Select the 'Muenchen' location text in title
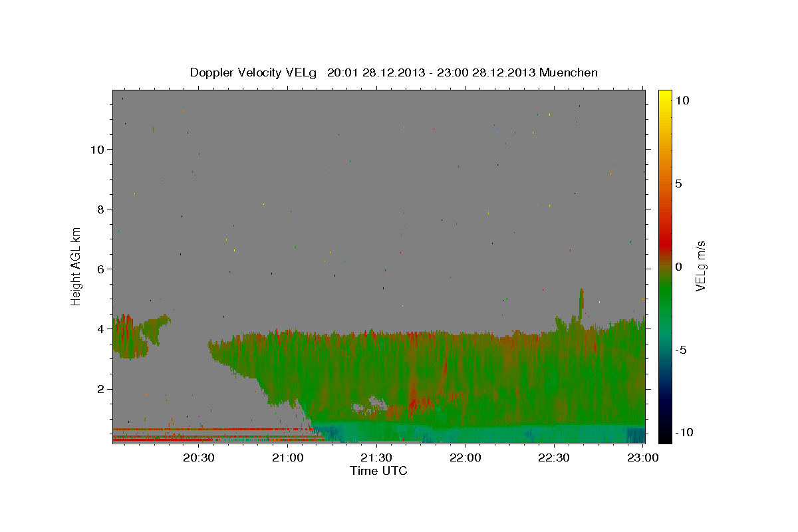Image resolution: width=798 pixels, height=532 pixels. point(569,72)
